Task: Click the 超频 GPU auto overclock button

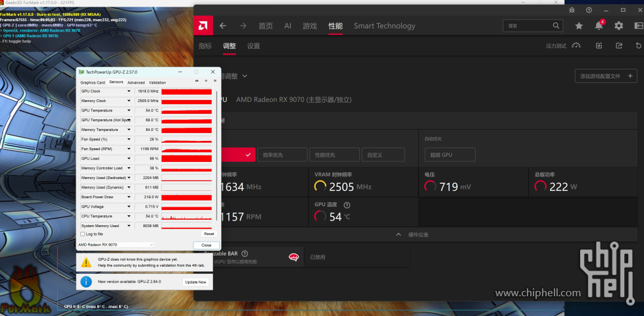Action: [x=450, y=155]
